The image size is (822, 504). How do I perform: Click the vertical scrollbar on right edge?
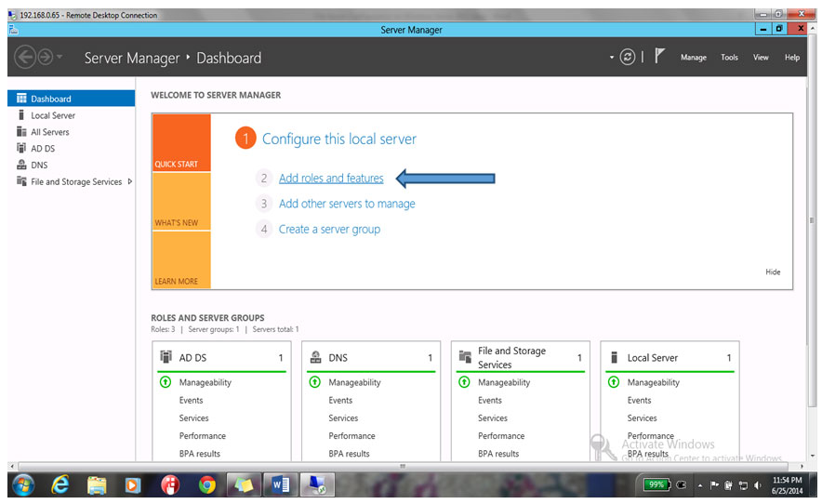pyautogui.click(x=812, y=220)
